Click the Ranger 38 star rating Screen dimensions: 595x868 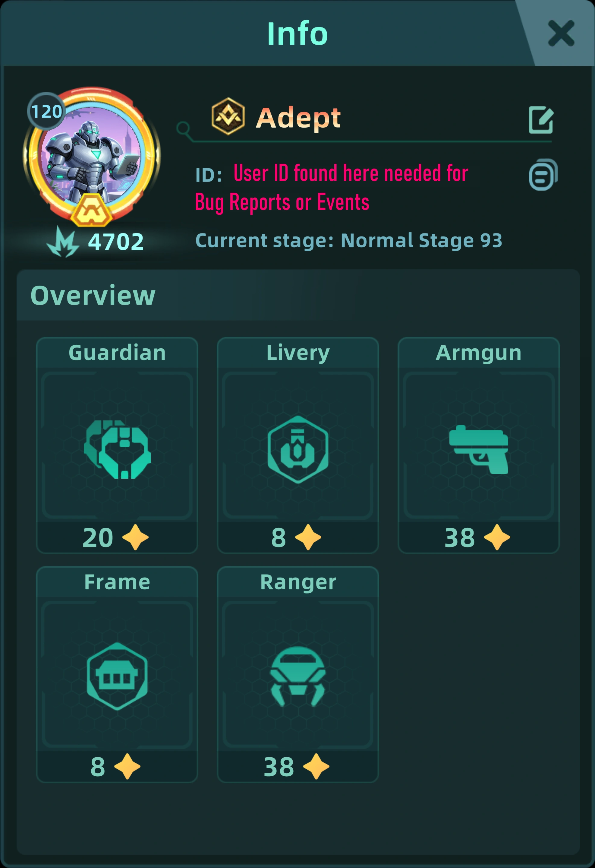click(297, 766)
